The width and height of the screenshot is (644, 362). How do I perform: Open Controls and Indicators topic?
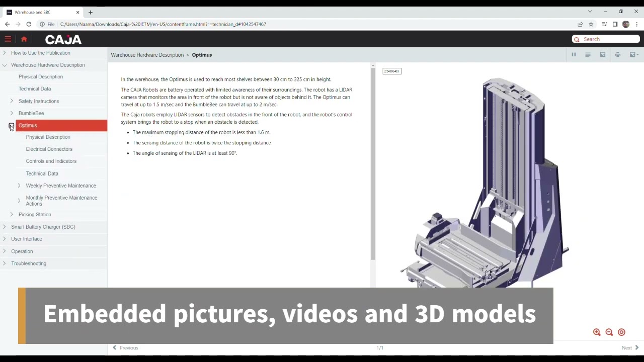51,161
